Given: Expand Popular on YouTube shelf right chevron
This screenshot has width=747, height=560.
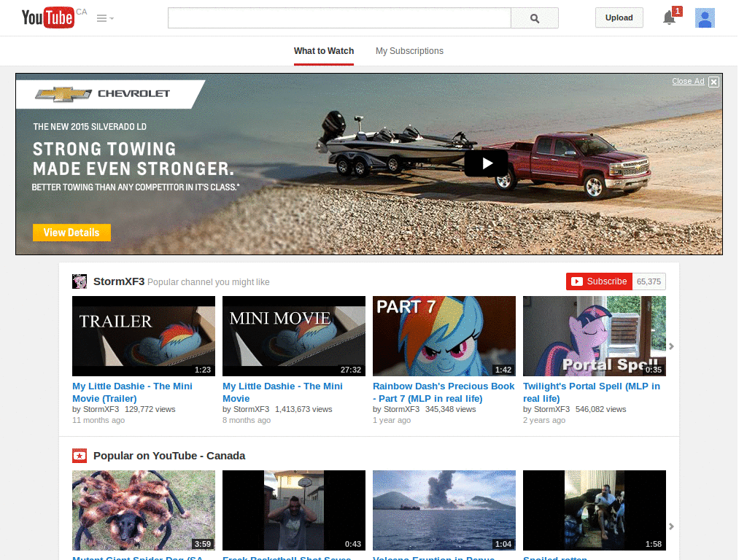Looking at the screenshot, I should (x=671, y=526).
